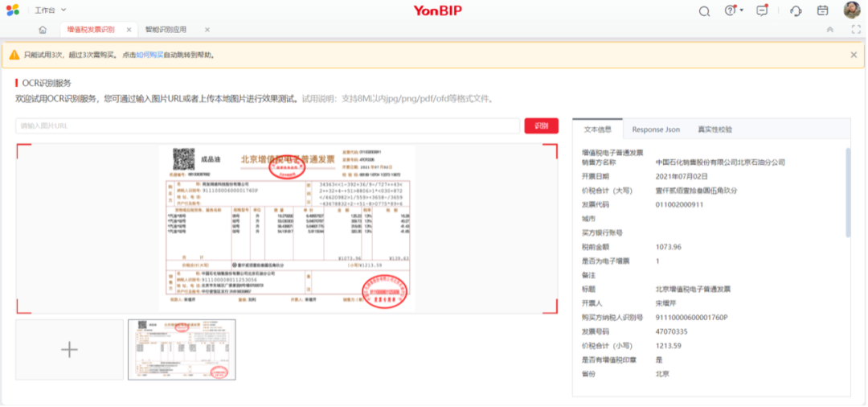The height and width of the screenshot is (407, 868).
Task: Click the red 识别 button
Action: (542, 125)
